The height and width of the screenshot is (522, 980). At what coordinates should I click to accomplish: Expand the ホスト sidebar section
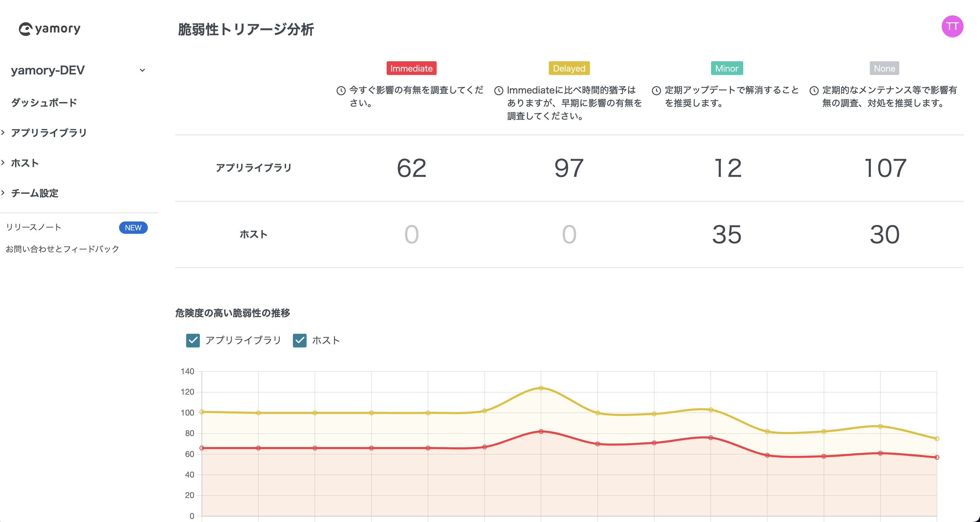pyautogui.click(x=25, y=163)
